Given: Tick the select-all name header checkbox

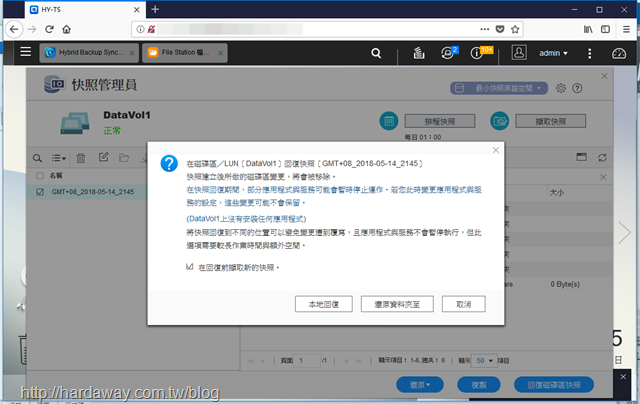Looking at the screenshot, I should 40,175.
